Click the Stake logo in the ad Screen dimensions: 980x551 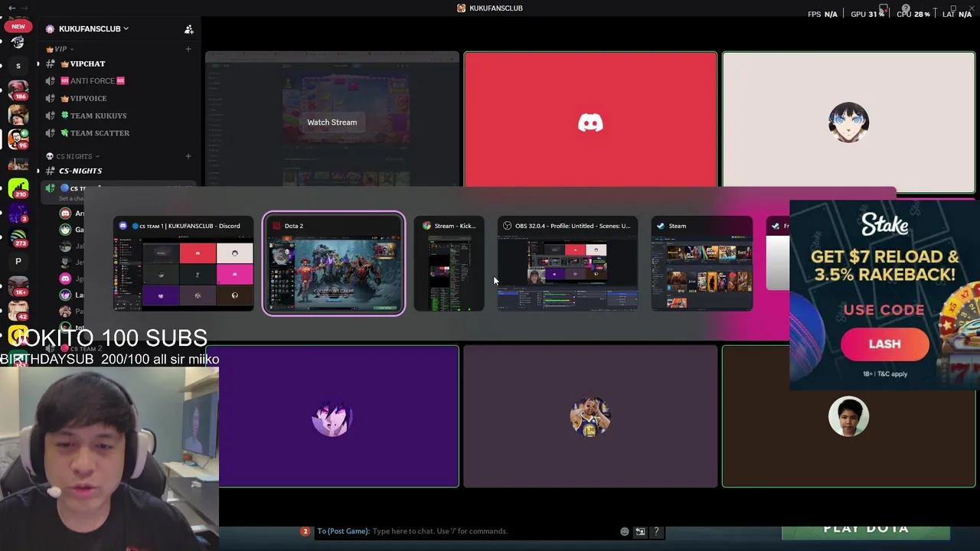(x=884, y=224)
